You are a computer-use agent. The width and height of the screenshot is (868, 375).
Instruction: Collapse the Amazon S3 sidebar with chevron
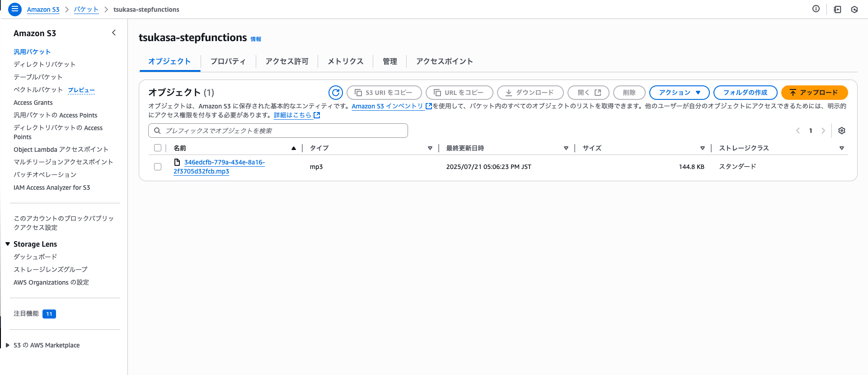(x=114, y=33)
